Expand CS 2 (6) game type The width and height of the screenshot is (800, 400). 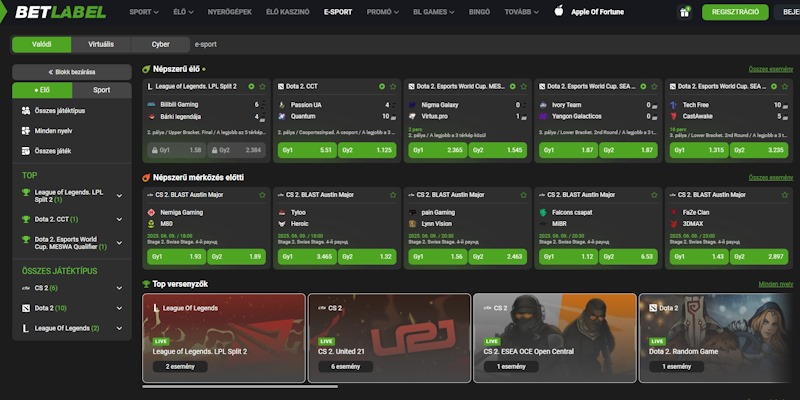(x=119, y=288)
